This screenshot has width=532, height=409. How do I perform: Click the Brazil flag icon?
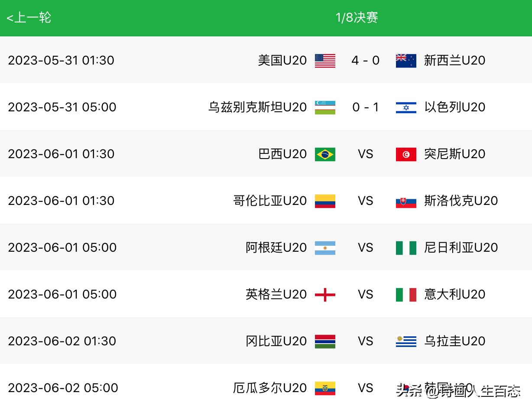pyautogui.click(x=325, y=154)
